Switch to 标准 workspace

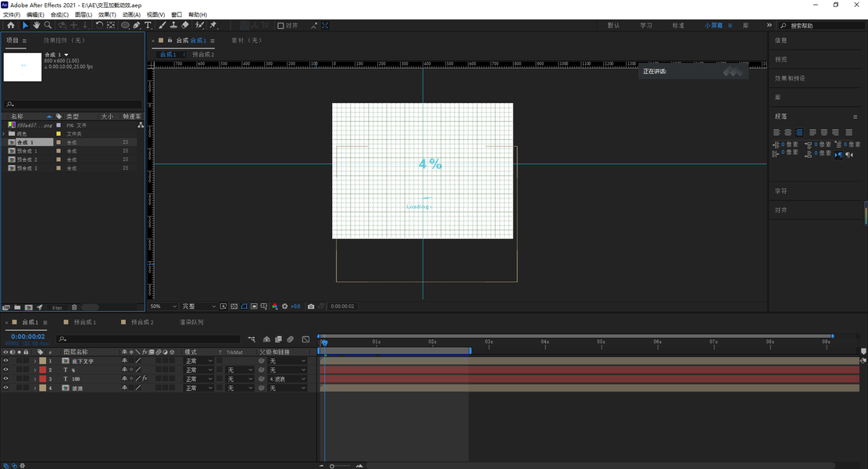pos(678,26)
